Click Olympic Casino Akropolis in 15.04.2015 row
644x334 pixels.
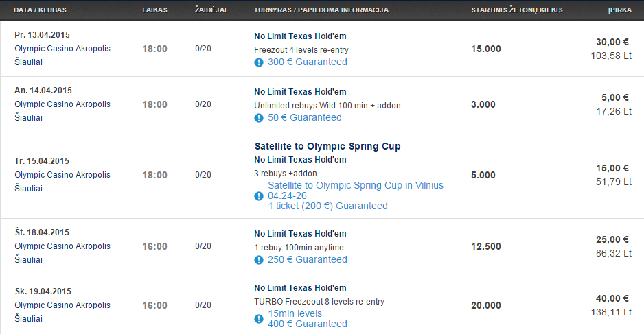62,175
